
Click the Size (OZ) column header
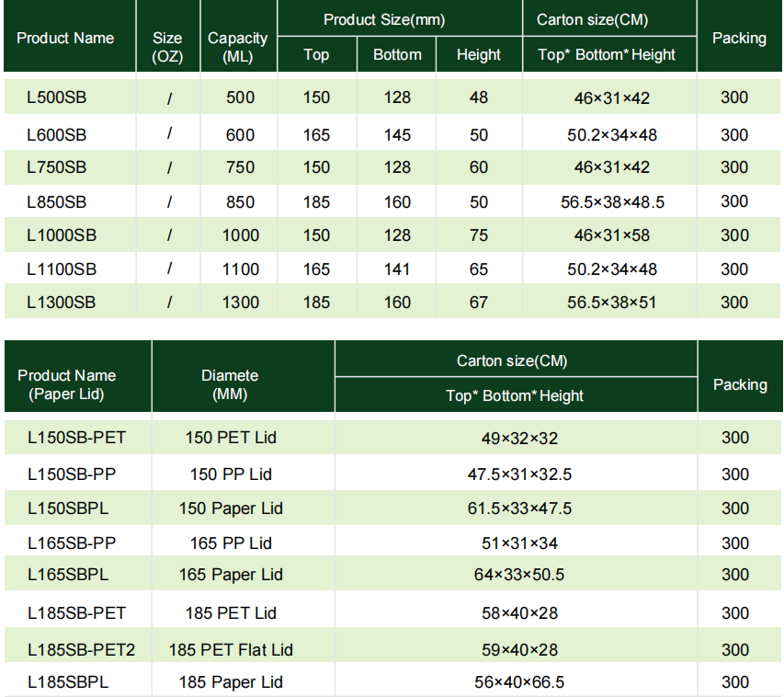(x=167, y=47)
